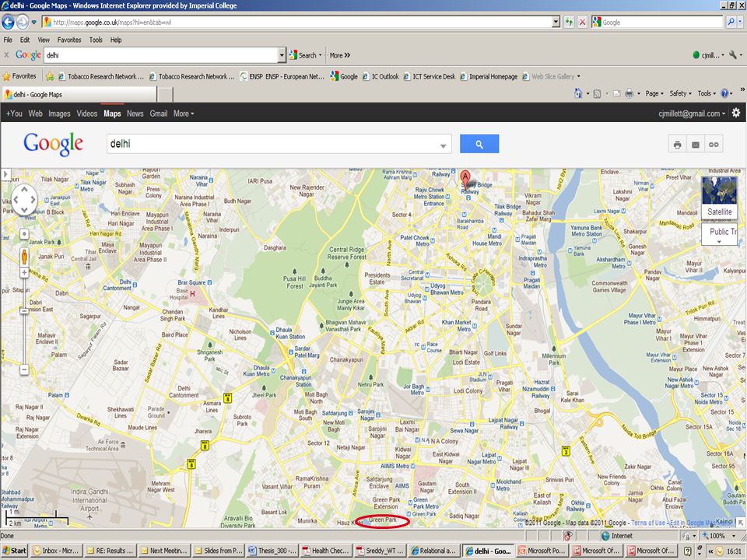747x560 pixels.
Task: Click the Print map icon
Action: pyautogui.click(x=678, y=145)
